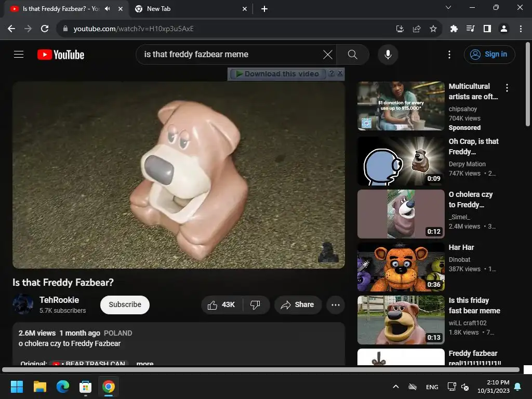Click Download this video overlay button
Screen dimensions: 532x399
277,74
